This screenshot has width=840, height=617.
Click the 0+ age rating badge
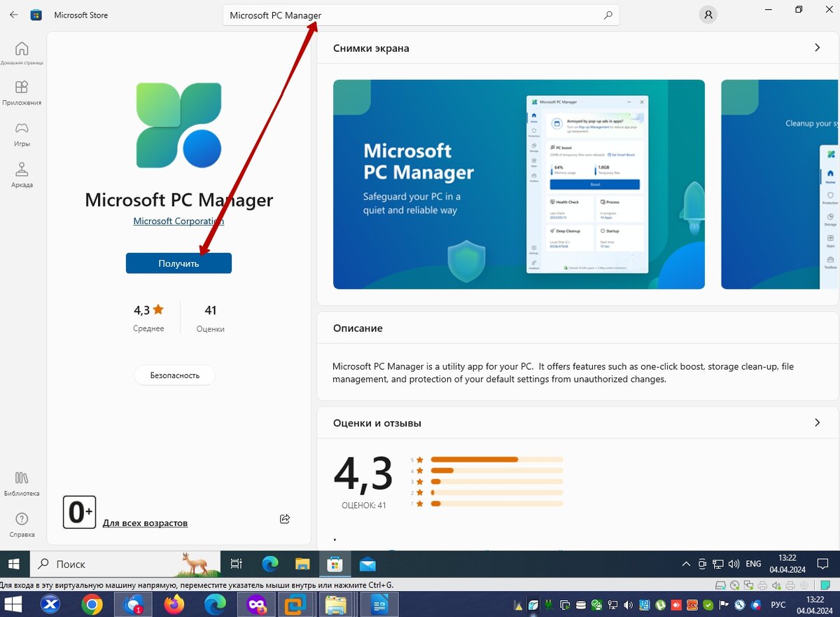(x=79, y=512)
